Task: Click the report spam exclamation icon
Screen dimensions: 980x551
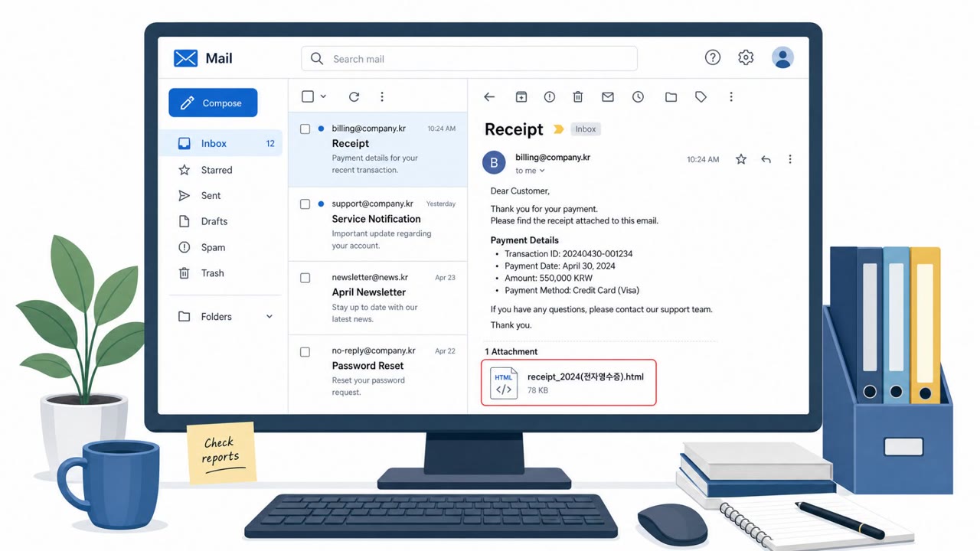Action: coord(550,97)
